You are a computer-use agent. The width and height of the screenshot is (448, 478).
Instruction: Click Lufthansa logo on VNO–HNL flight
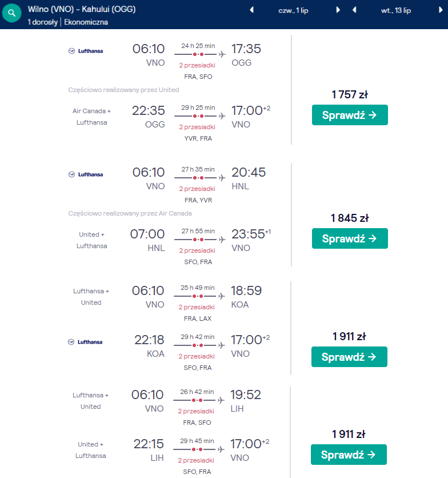86,174
